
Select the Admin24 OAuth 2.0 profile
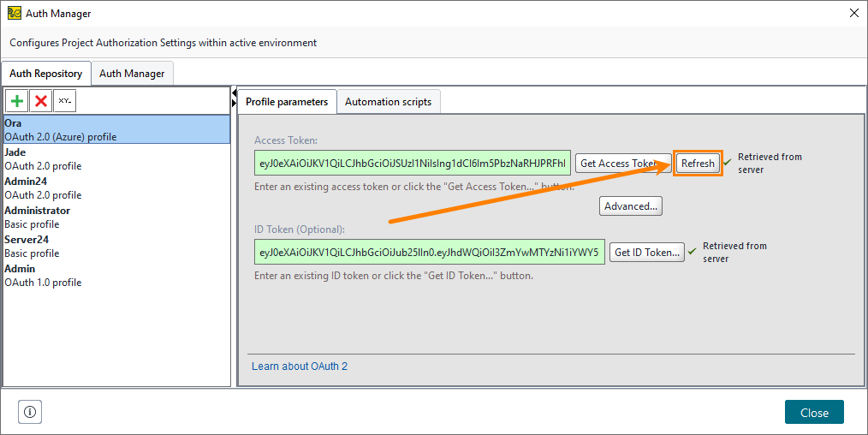tap(116, 188)
